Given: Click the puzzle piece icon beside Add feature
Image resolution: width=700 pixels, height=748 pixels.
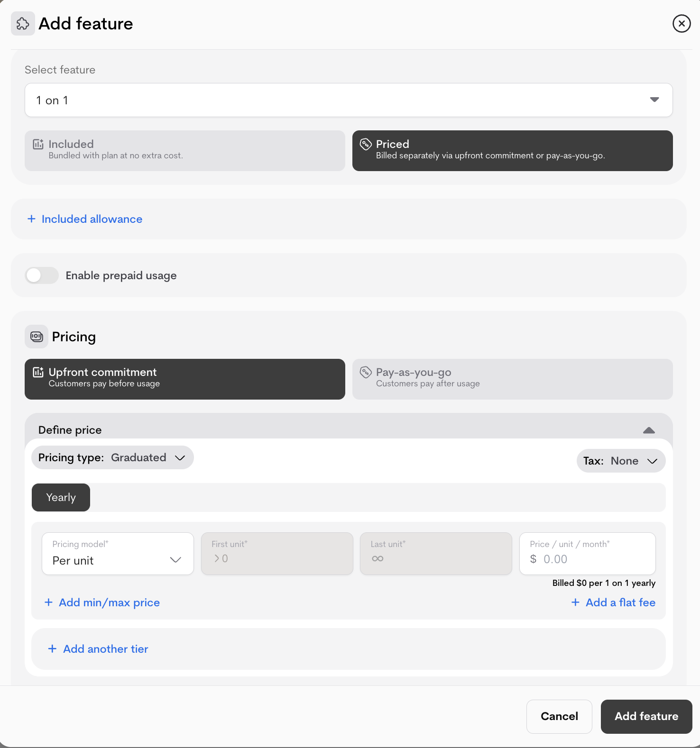Looking at the screenshot, I should [23, 24].
